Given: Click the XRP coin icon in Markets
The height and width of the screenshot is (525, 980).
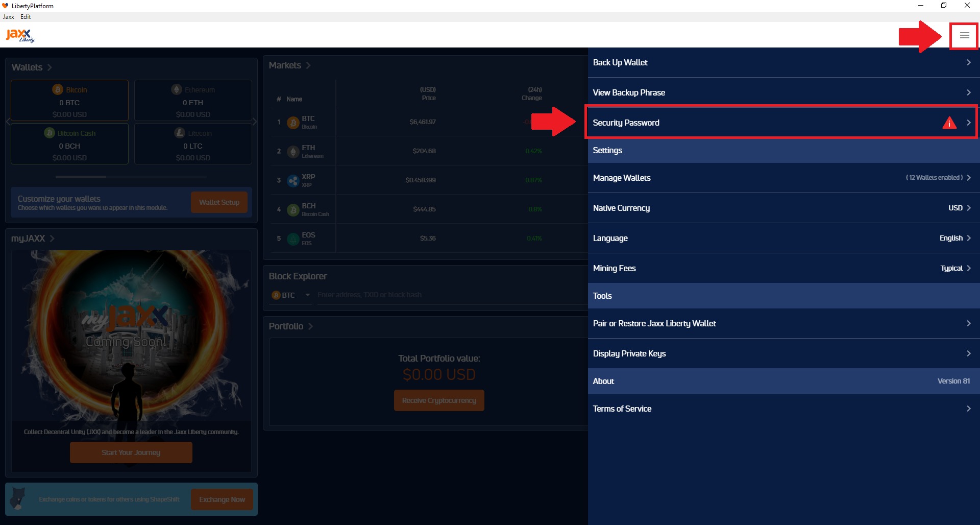Looking at the screenshot, I should click(x=293, y=181).
